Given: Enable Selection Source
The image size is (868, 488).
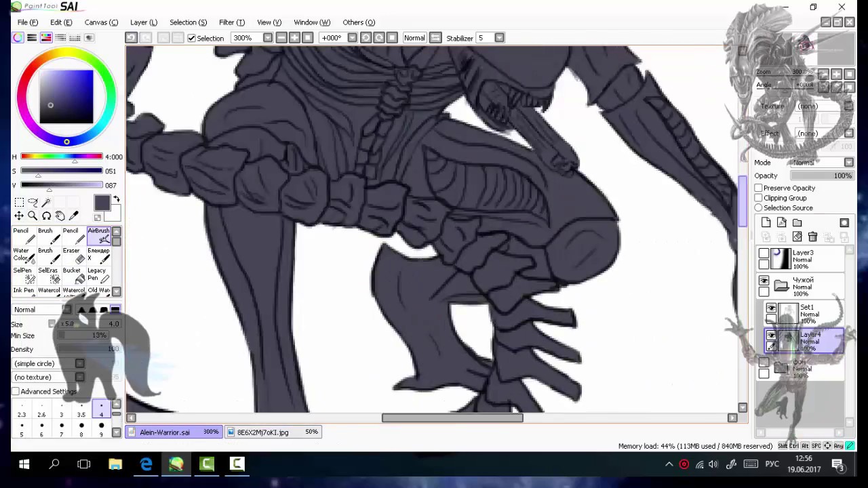Looking at the screenshot, I should pos(759,208).
